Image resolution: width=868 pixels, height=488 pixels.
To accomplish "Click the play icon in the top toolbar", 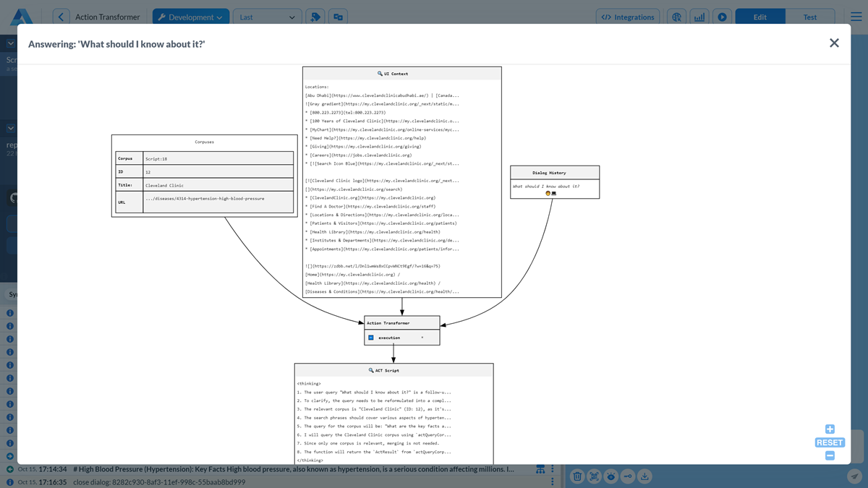I will pos(721,16).
